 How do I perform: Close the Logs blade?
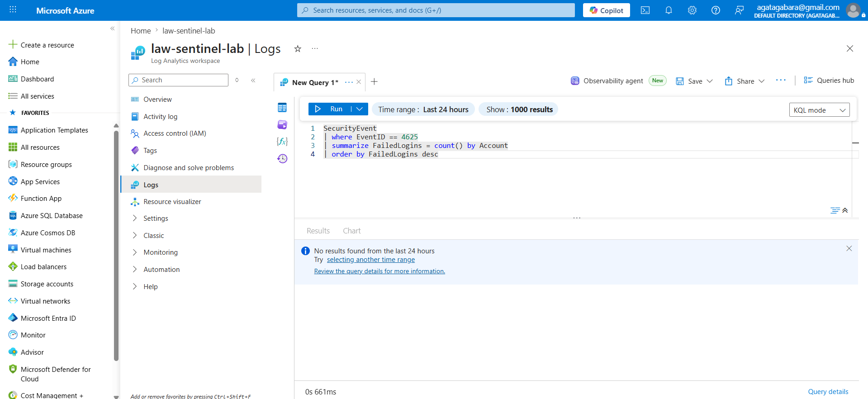coord(850,48)
